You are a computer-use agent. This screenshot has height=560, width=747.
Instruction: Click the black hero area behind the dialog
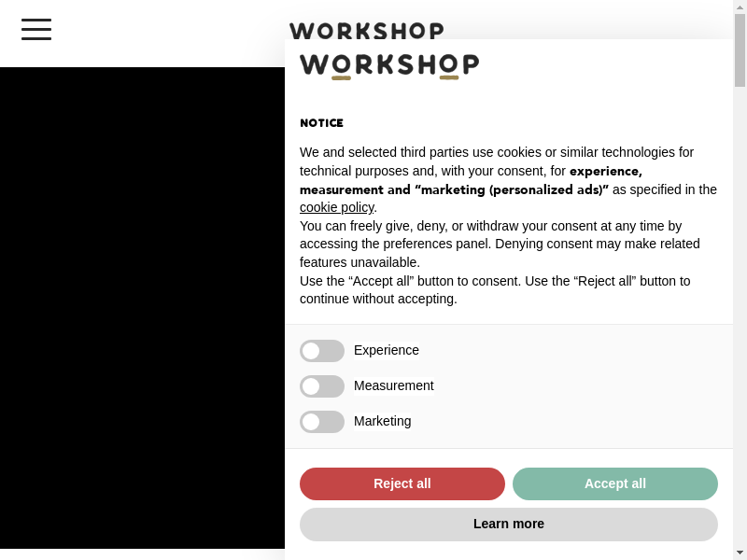(x=140, y=308)
